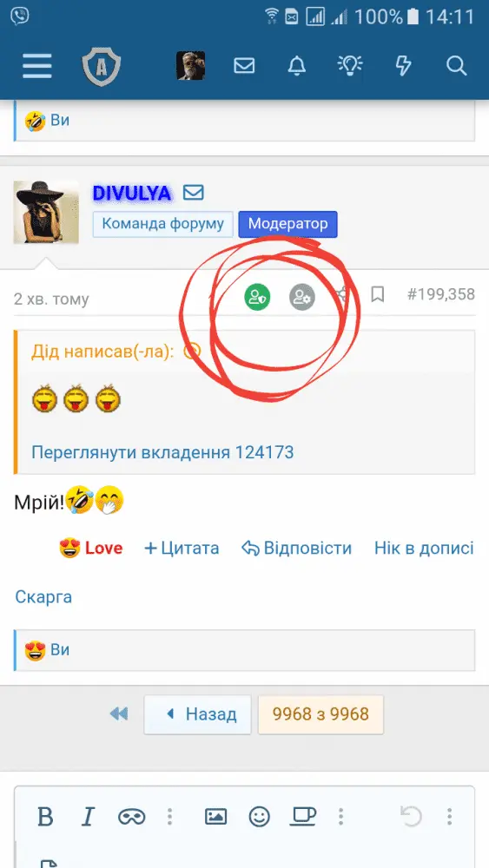Open the DIVULYA profile avatar thumbnail
The height and width of the screenshot is (868, 489).
(x=46, y=212)
